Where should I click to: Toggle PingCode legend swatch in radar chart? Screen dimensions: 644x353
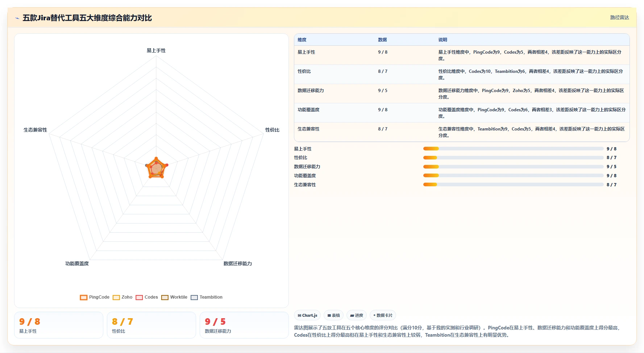[x=84, y=298]
